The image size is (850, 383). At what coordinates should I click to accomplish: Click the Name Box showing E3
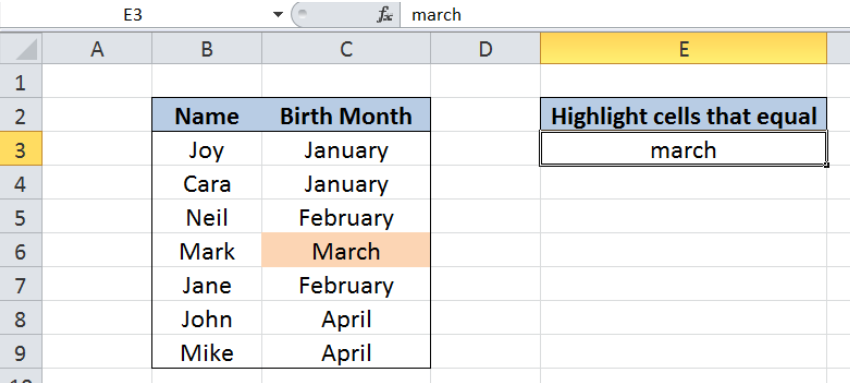point(133,15)
